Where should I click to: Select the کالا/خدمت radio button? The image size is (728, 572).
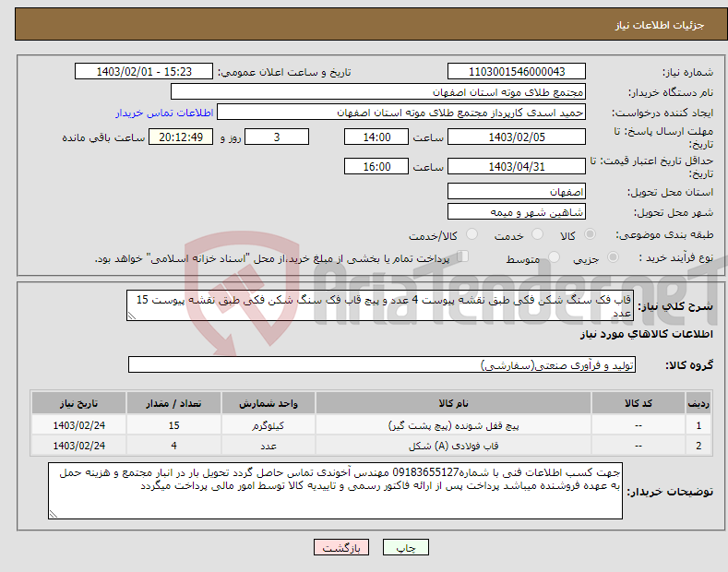tap(471, 234)
